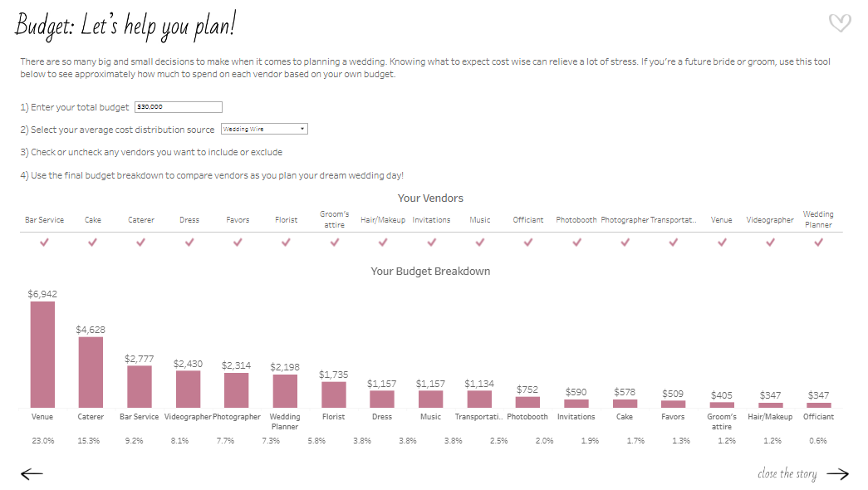Click the heart icon in top corner
The width and height of the screenshot is (868, 490).
840,23
